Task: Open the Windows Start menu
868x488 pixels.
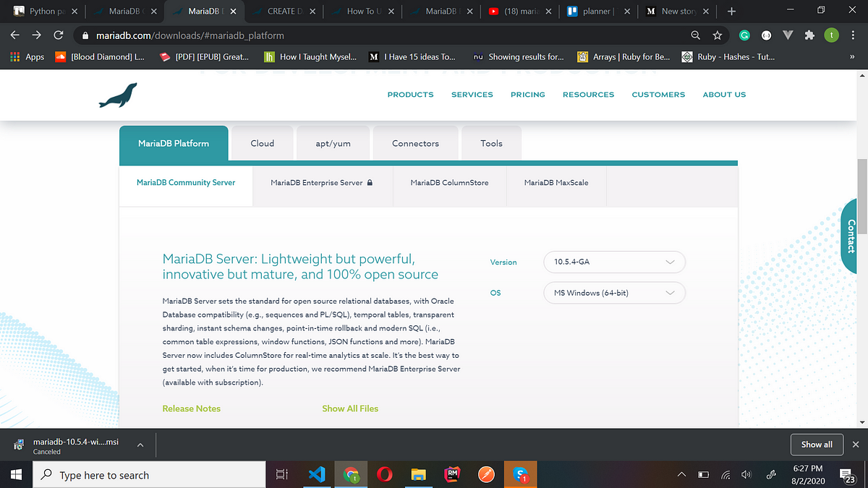Action: pos(17,474)
